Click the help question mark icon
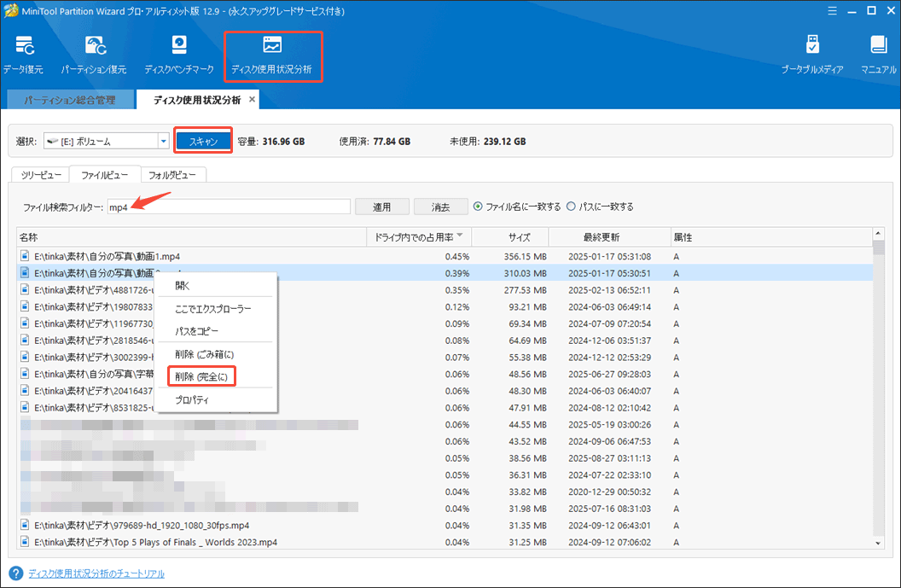Screen dimensions: 901x588 pyautogui.click(x=16, y=573)
